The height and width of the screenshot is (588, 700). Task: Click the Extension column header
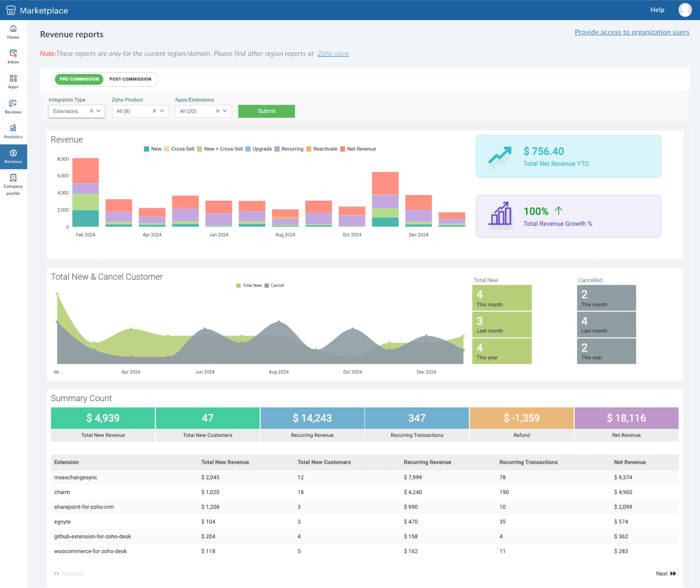[x=66, y=462]
